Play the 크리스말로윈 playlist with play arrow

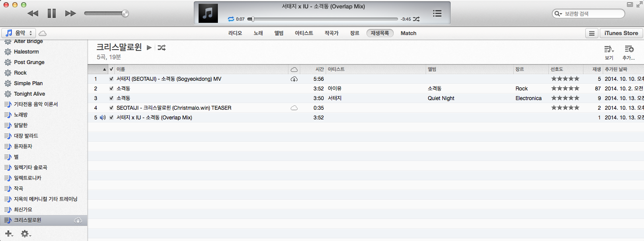coord(149,47)
